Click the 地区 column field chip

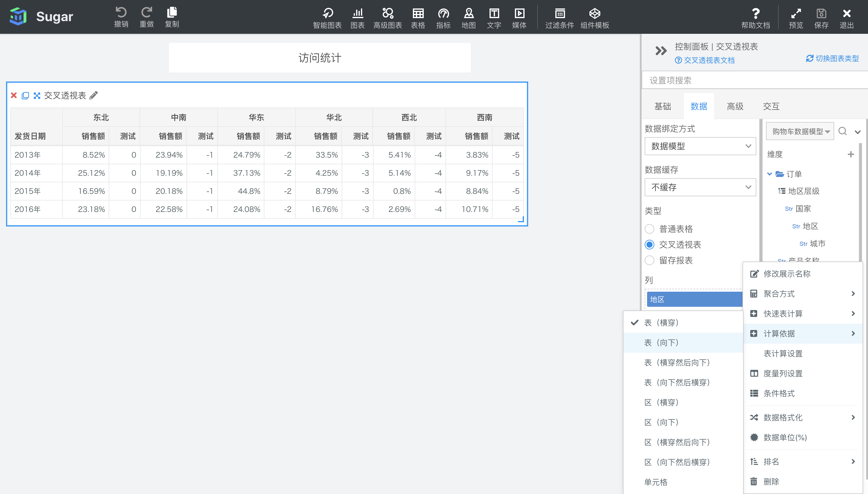[x=694, y=299]
